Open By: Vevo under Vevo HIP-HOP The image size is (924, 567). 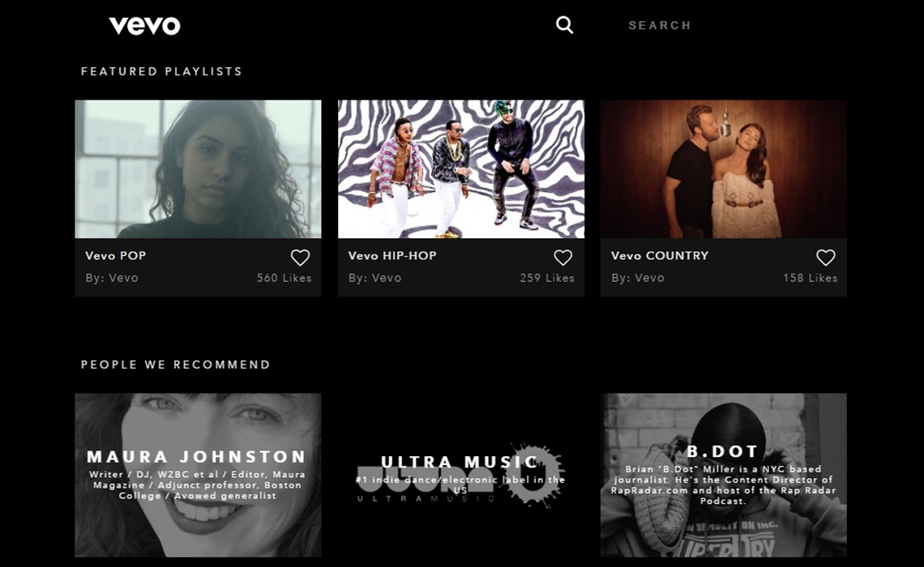374,278
